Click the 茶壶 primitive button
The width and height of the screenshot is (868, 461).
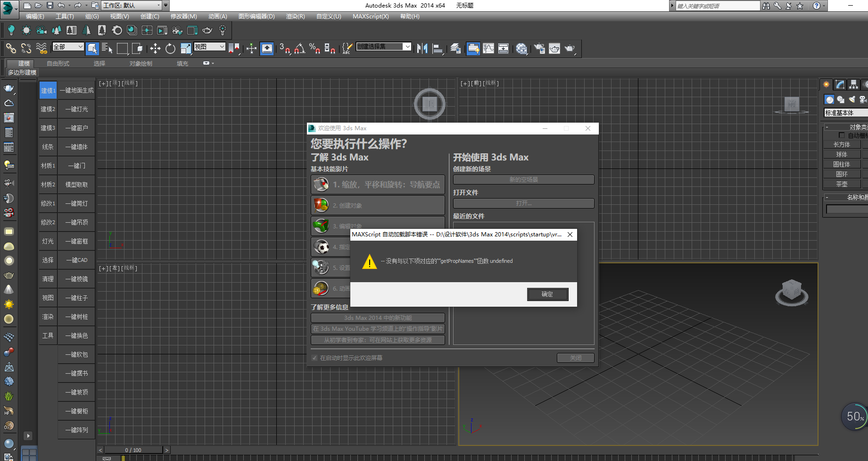[x=842, y=184]
